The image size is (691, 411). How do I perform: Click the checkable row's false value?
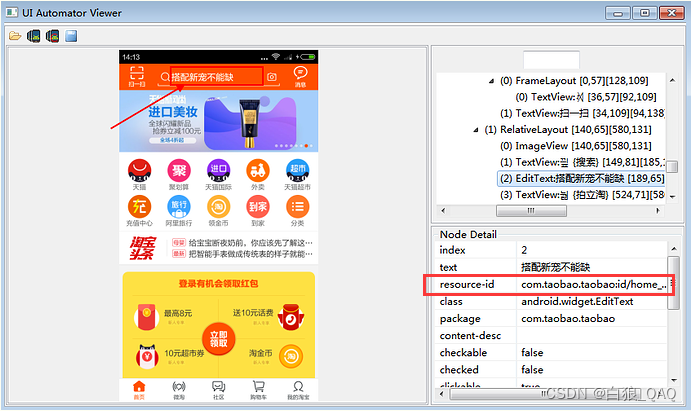532,352
